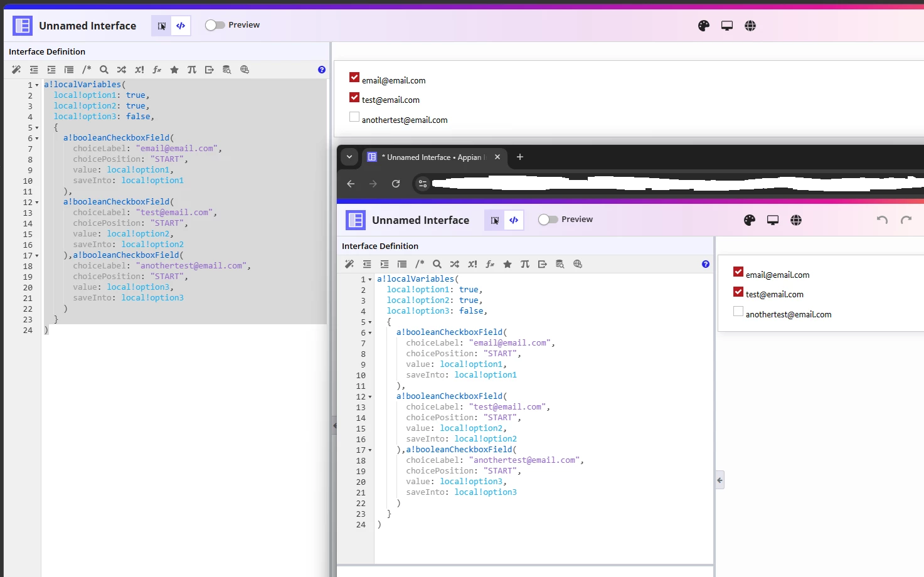924x577 pixels.
Task: Click the redo arrow in front window
Action: [906, 220]
